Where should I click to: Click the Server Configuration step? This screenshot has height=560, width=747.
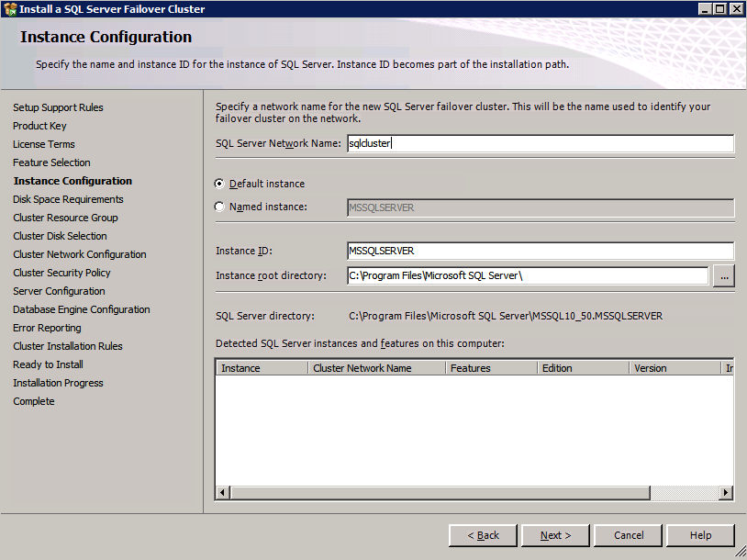pos(59,291)
